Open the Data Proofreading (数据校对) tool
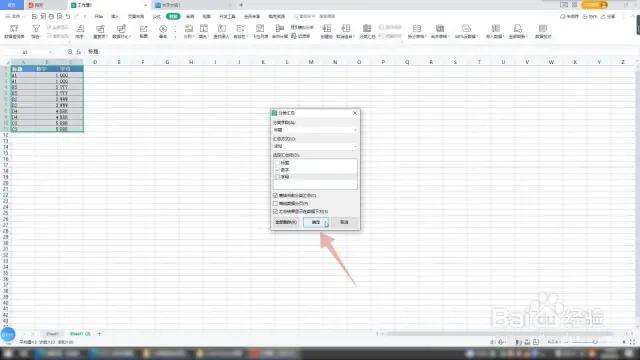640x360 pixels. point(543,31)
